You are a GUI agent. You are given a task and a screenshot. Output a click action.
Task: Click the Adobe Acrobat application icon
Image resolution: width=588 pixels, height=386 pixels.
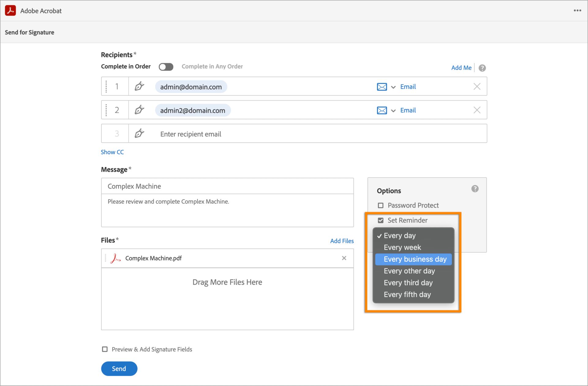coord(11,11)
